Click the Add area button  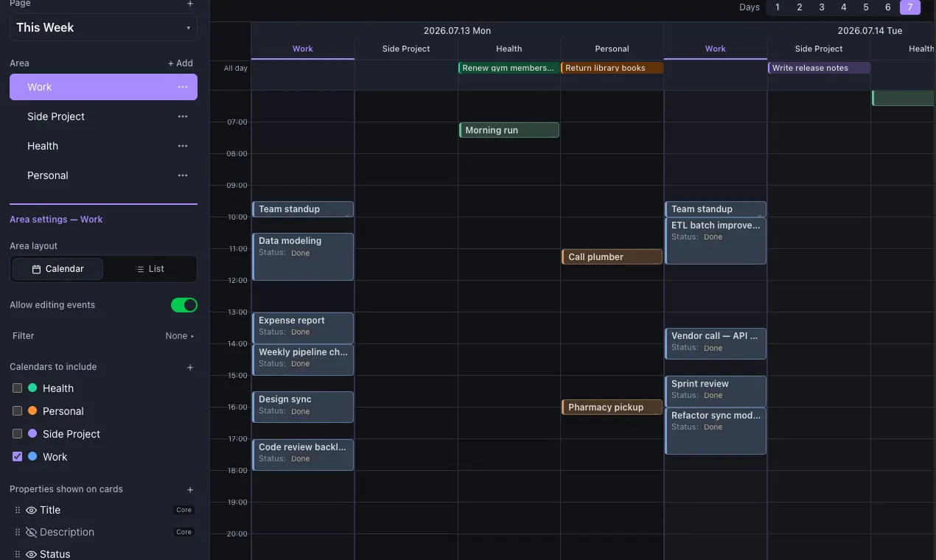[181, 63]
